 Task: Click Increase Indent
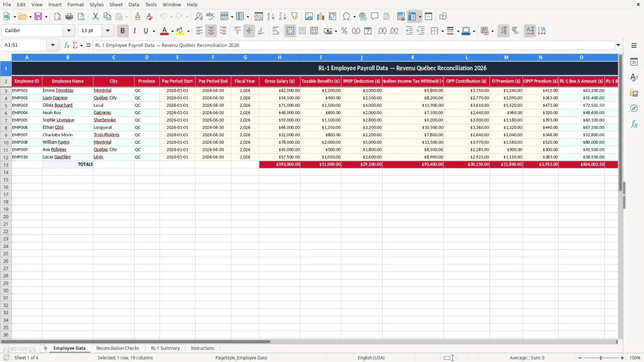pos(409,31)
